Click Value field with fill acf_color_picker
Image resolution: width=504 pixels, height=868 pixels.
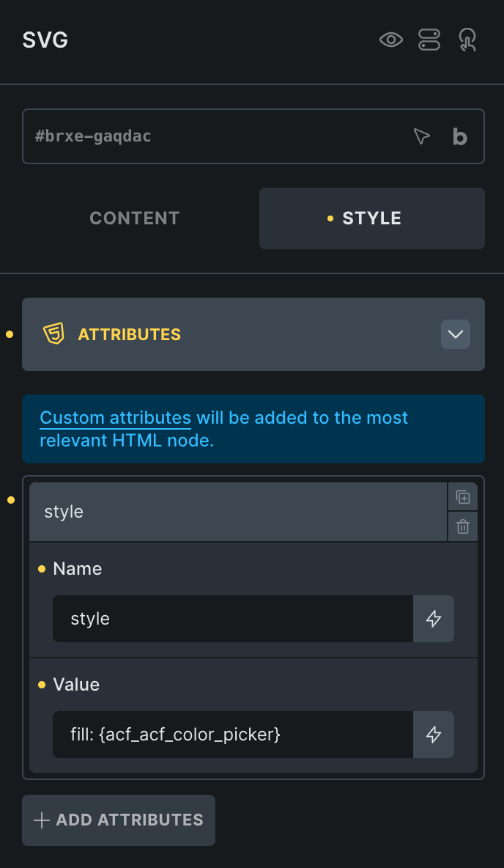click(x=233, y=735)
